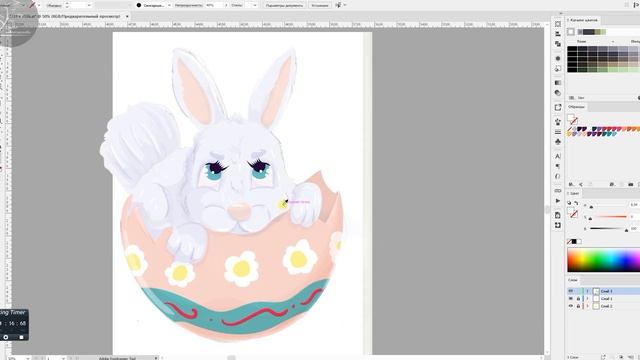
Task: Open the Asset Export panel icon
Action: (558, 107)
